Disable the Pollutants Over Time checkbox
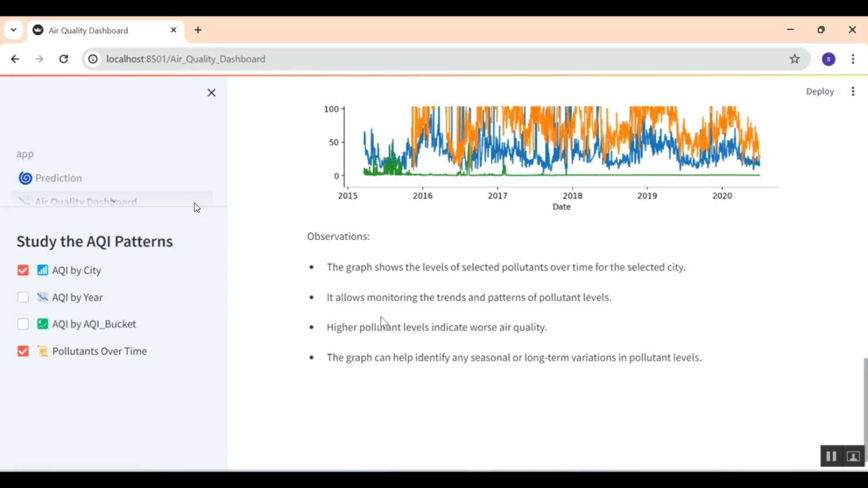The image size is (868, 488). tap(23, 352)
